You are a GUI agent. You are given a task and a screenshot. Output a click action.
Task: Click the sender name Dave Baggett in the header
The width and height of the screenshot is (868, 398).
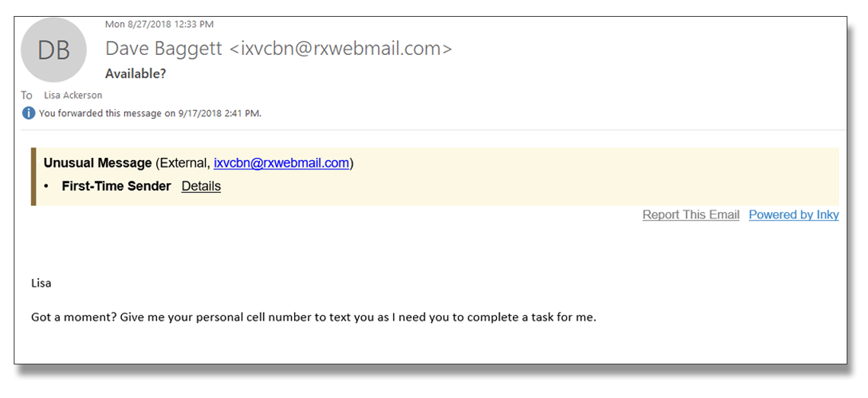pos(164,49)
